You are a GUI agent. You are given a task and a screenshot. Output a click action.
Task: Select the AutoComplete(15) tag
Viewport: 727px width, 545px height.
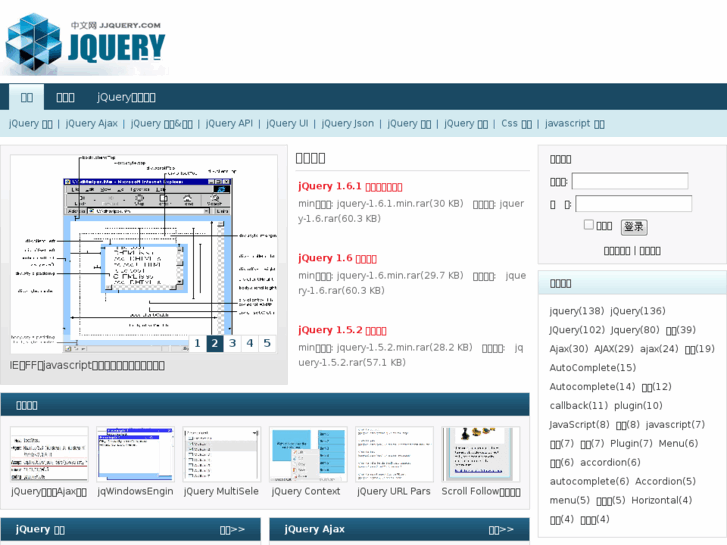593,368
